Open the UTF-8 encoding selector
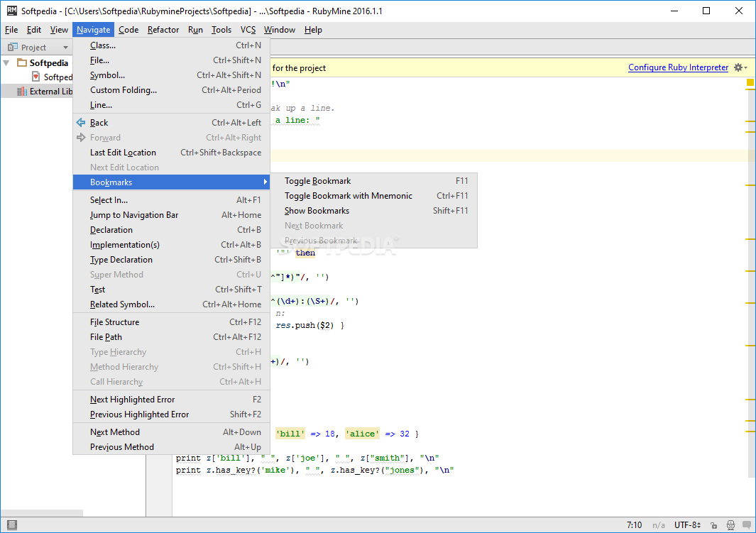Image resolution: width=756 pixels, height=533 pixels. (688, 524)
